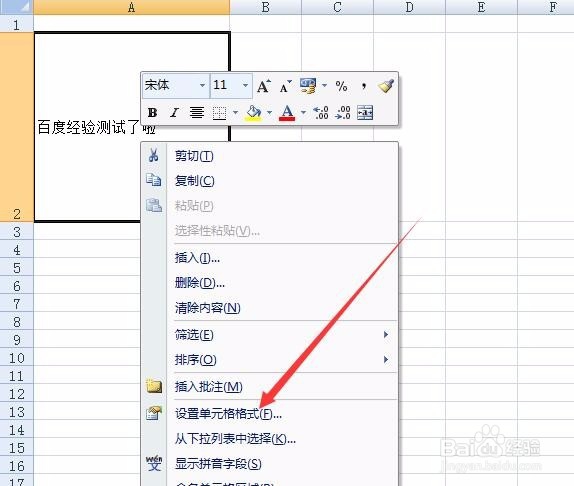Viewport: 574px width, 486px height.
Task: Choose 显示拼音字段(S) entry
Action: [x=270, y=464]
